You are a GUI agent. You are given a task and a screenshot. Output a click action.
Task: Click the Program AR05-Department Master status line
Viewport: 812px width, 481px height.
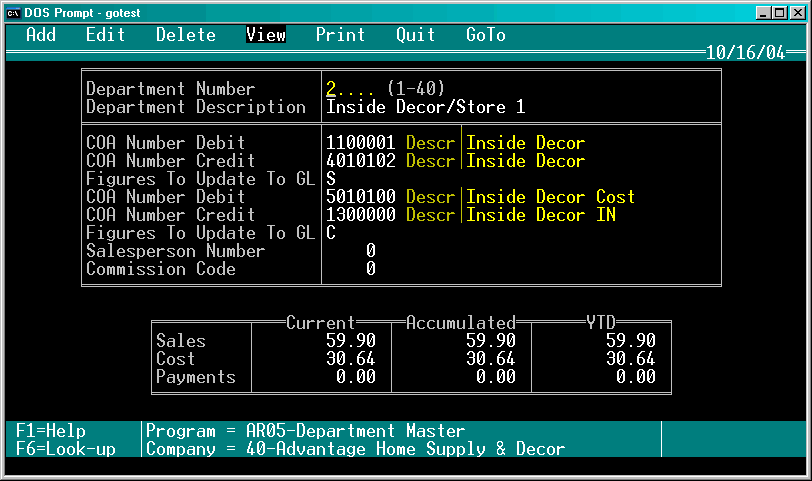tap(306, 431)
